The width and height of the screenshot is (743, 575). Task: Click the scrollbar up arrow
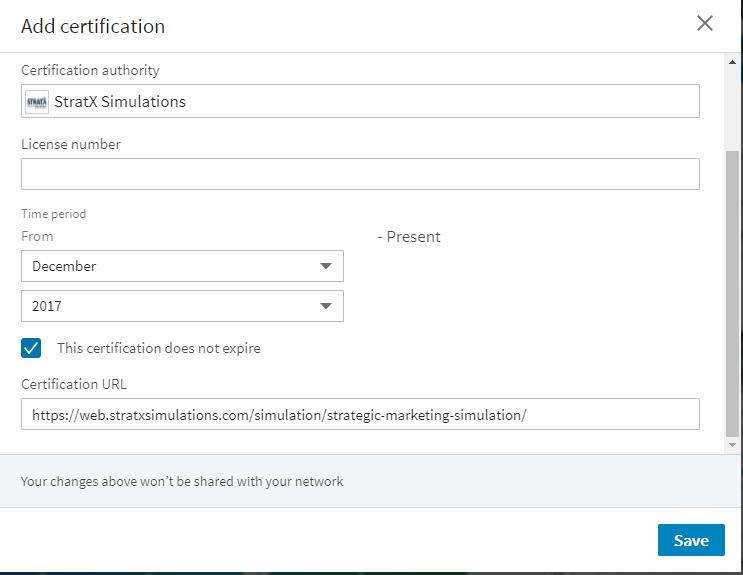click(x=733, y=63)
